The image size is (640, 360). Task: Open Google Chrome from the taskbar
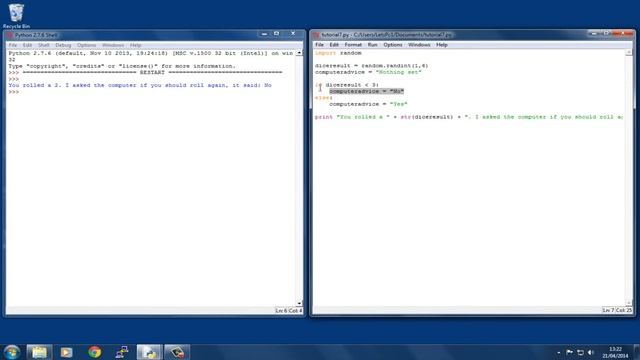coord(94,352)
